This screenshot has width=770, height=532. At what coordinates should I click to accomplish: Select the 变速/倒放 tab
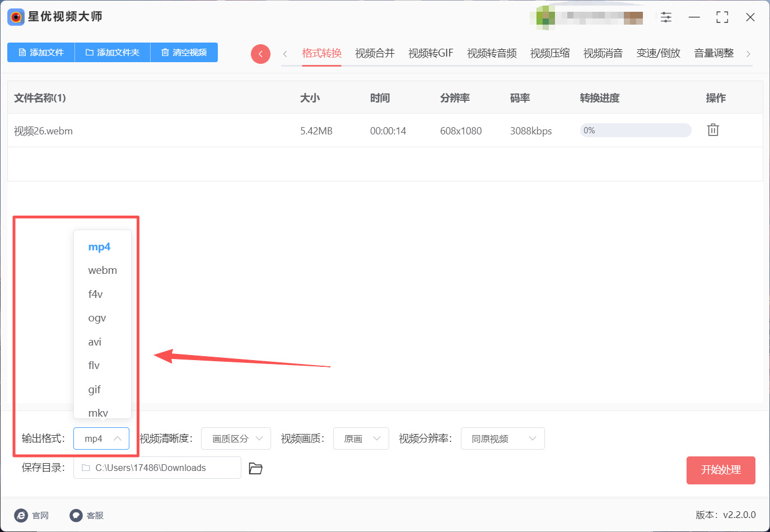coord(659,53)
